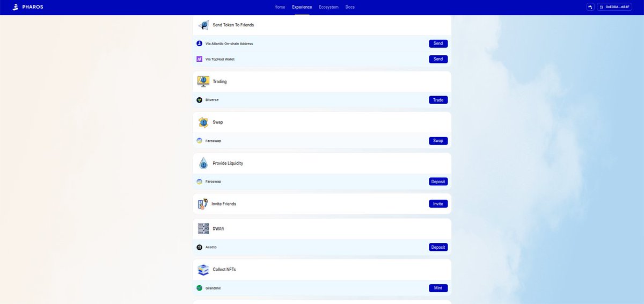The width and height of the screenshot is (644, 304).
Task: Click the RWAfi section icon
Action: (203, 229)
